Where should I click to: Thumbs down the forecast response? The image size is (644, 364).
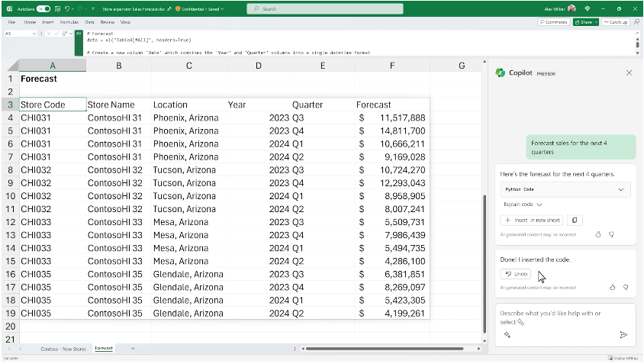(x=611, y=234)
